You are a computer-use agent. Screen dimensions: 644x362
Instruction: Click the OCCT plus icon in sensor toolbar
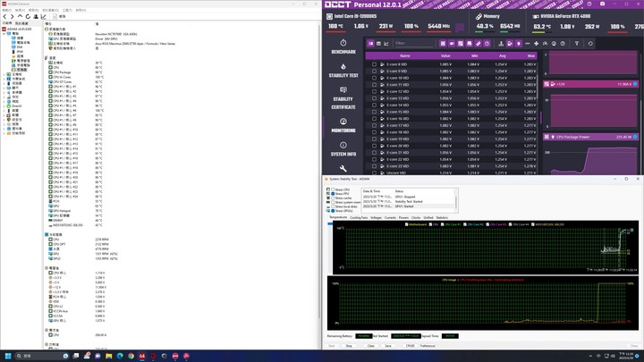click(x=536, y=44)
